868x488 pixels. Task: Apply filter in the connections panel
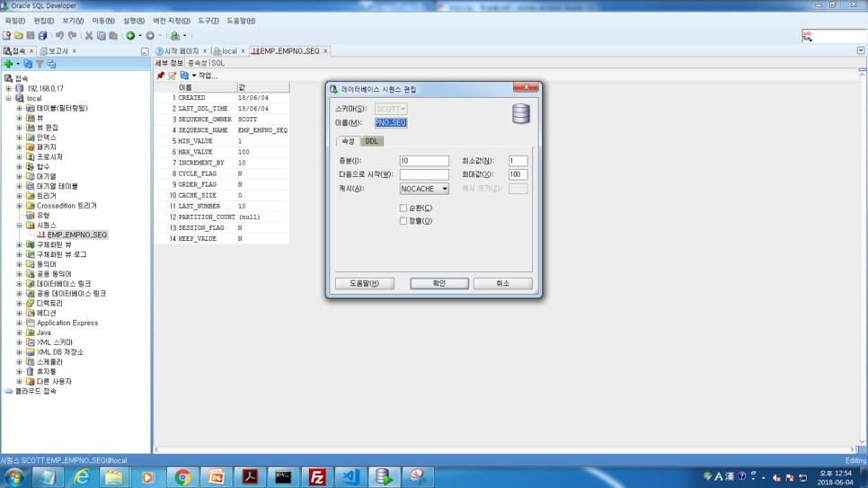(40, 64)
